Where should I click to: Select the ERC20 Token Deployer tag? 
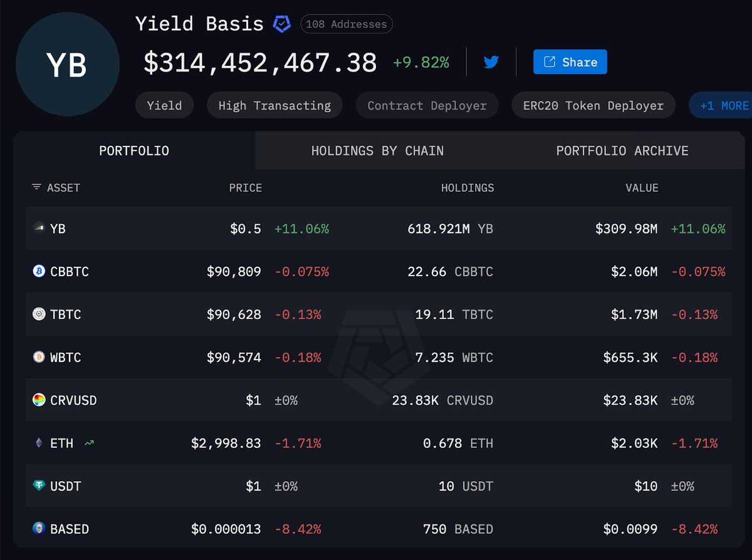[x=593, y=105]
